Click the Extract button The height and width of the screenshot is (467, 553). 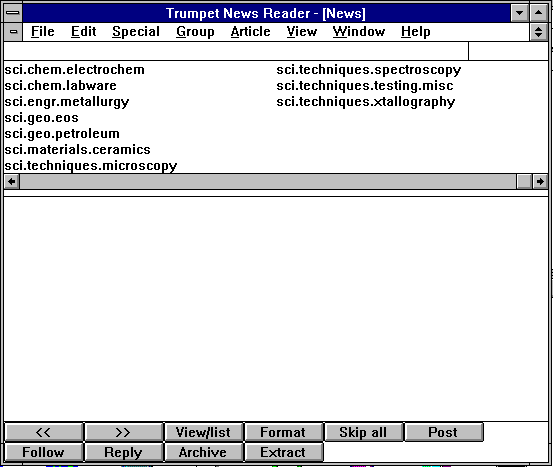[283, 452]
